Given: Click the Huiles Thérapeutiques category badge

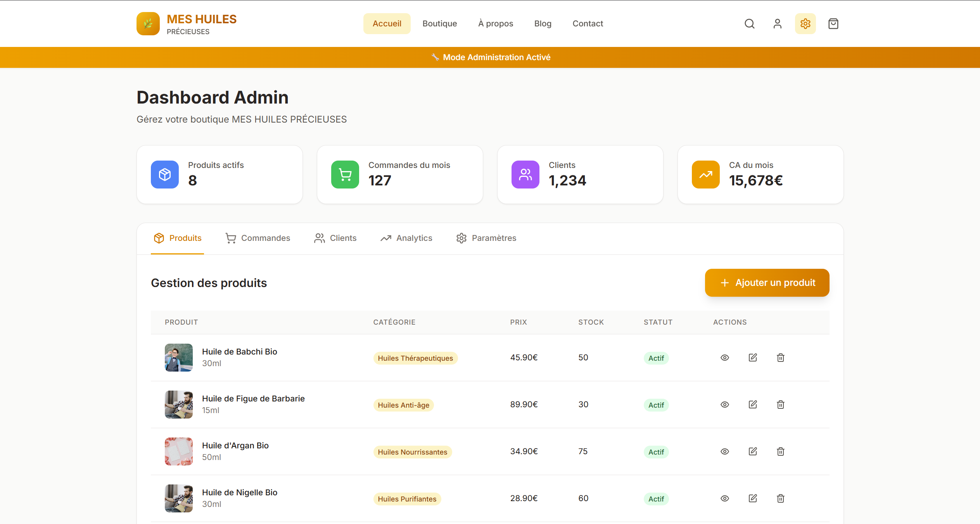Looking at the screenshot, I should click(x=415, y=358).
